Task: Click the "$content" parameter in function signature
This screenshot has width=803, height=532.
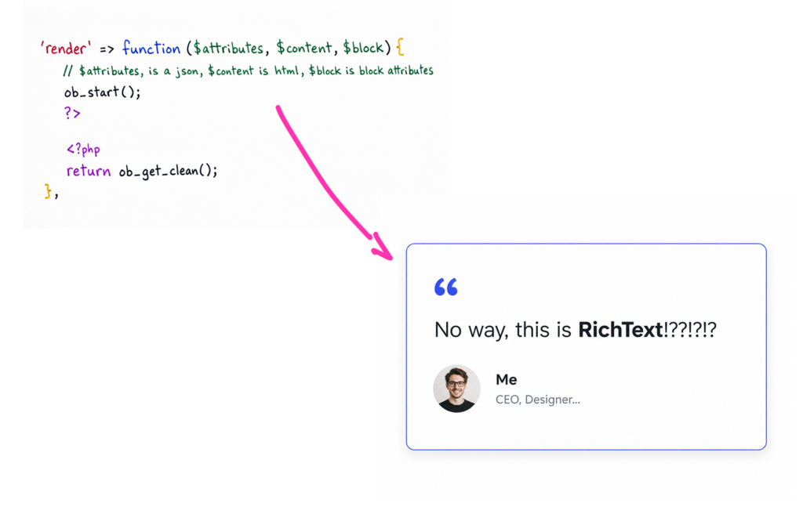Action: coord(304,48)
